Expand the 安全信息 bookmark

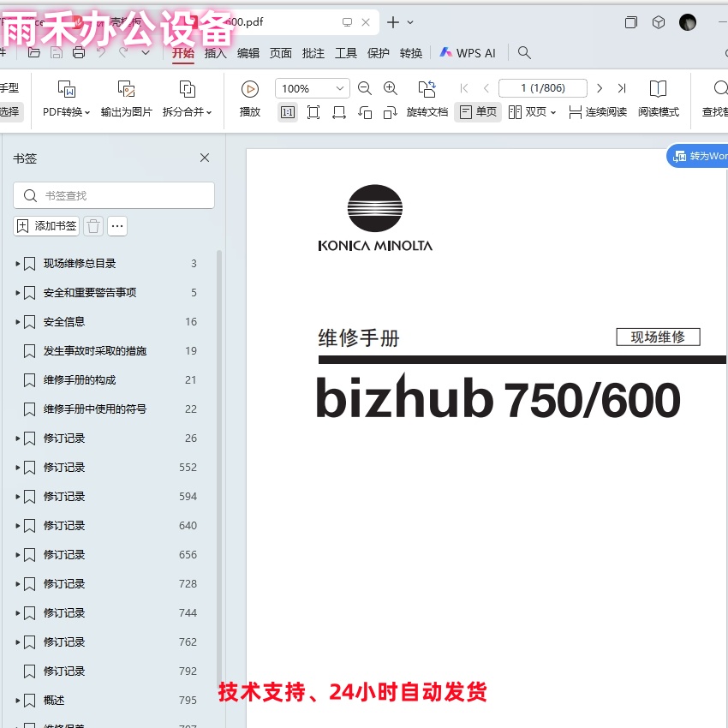[17, 322]
